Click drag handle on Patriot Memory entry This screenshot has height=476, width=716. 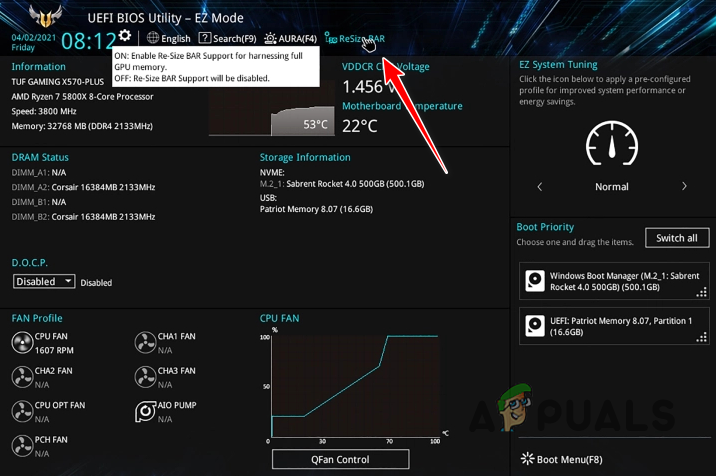point(702,337)
